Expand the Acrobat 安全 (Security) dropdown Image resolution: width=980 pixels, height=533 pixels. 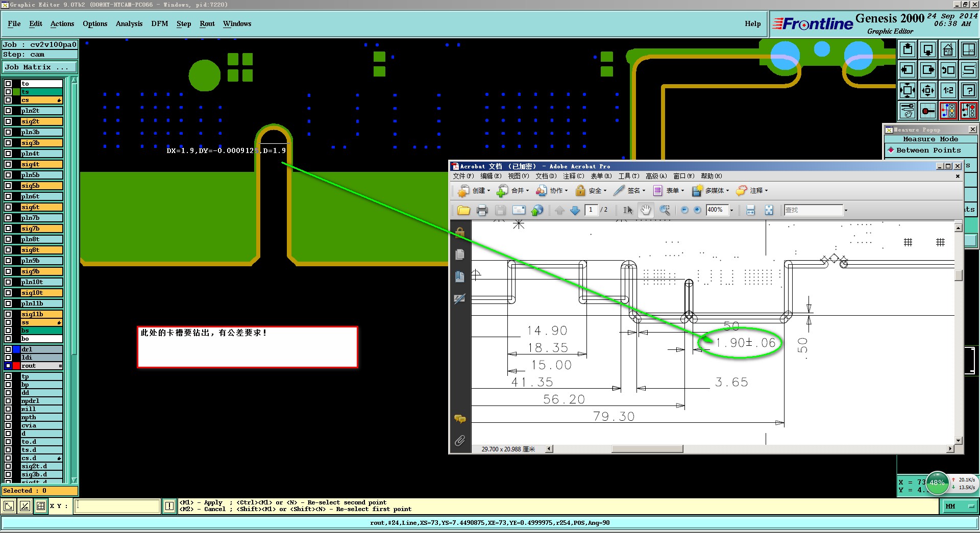point(605,191)
